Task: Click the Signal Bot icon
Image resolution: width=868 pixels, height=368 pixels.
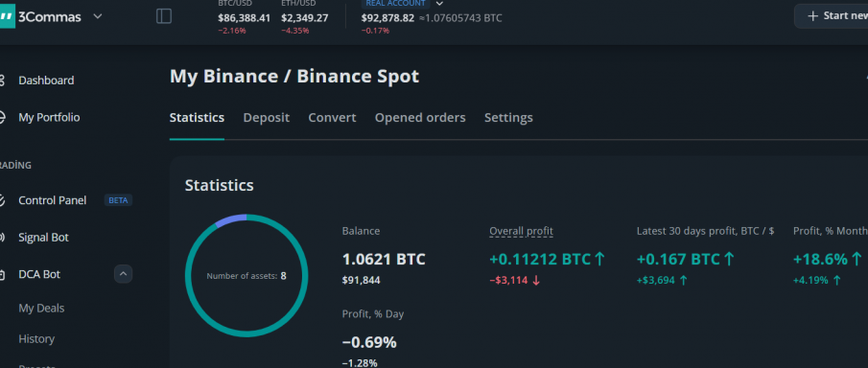Action: pos(2,238)
